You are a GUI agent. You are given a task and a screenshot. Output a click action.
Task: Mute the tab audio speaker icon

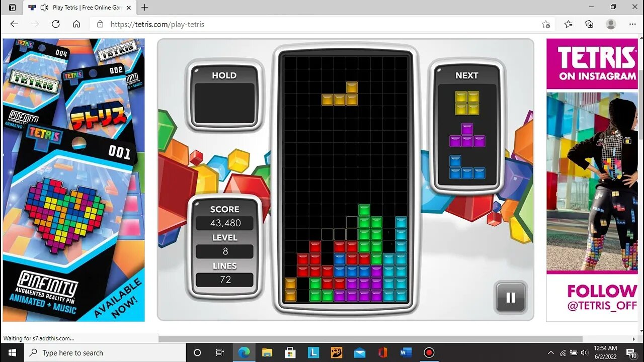pyautogui.click(x=44, y=8)
